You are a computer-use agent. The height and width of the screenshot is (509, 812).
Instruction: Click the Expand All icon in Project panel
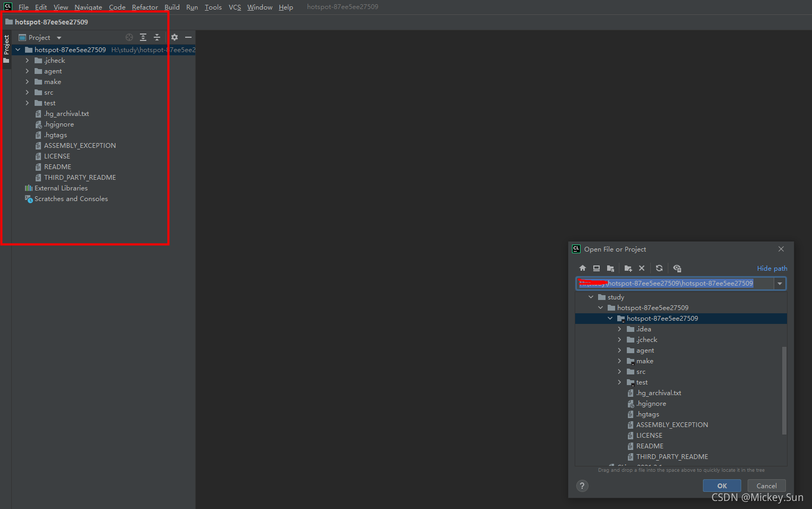143,37
